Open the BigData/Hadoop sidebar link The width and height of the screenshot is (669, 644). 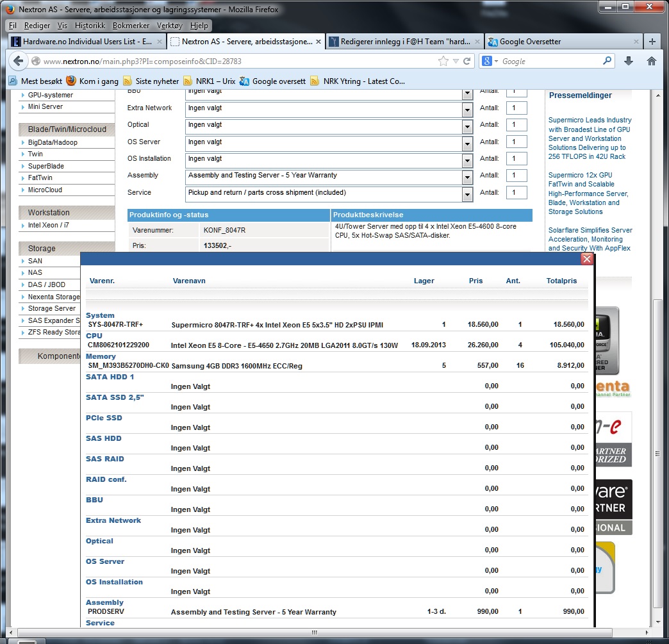click(x=53, y=142)
